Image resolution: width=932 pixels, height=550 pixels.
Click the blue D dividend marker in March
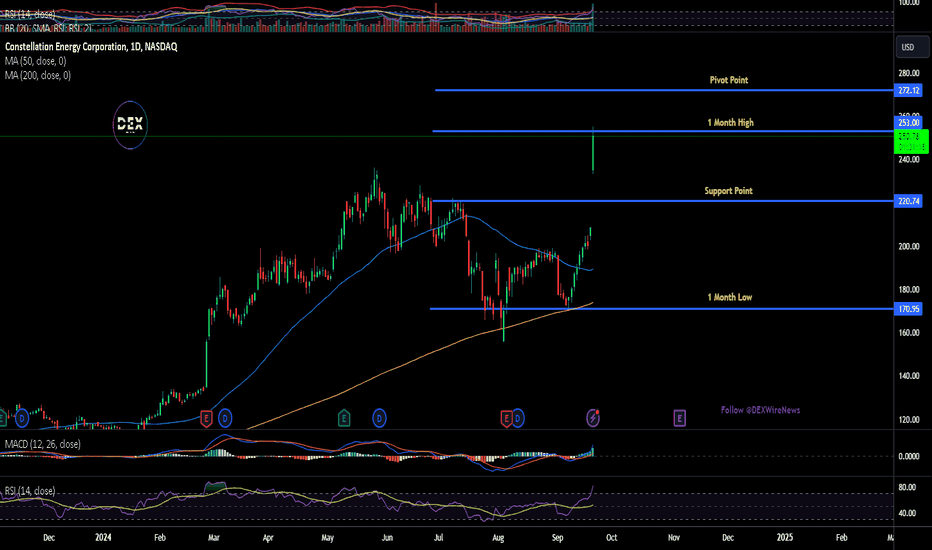(225, 419)
